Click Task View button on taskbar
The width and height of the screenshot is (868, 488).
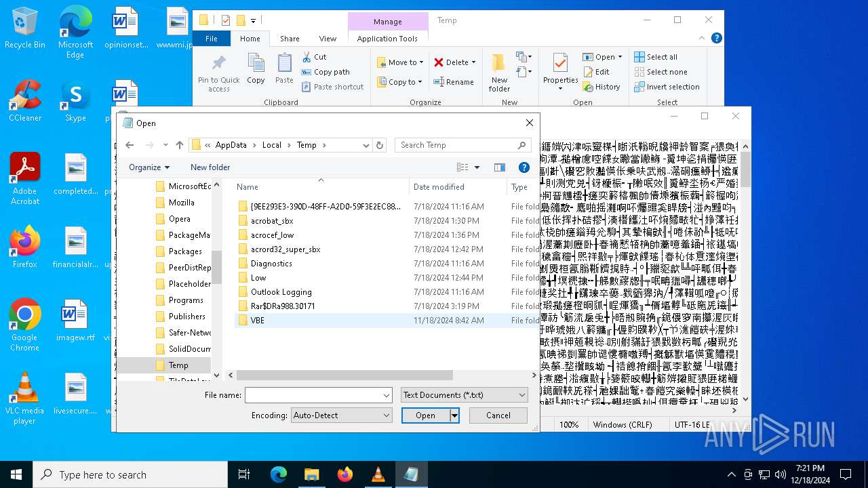click(x=244, y=474)
